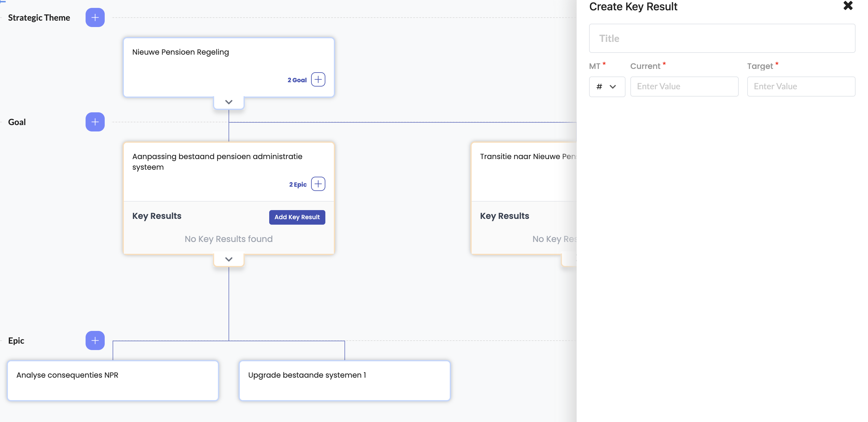The height and width of the screenshot is (422, 868).
Task: Collapse epics under Aanpassing bestaand pensioen goal
Action: 229,259
